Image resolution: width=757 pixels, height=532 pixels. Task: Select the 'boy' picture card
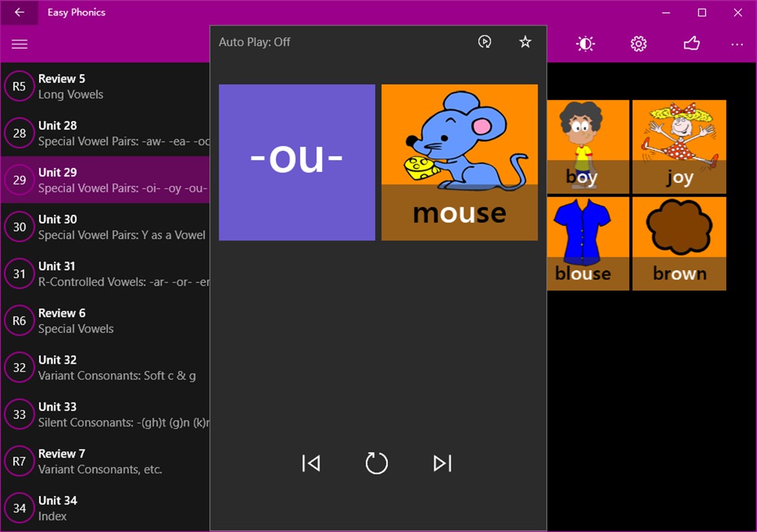[x=587, y=147]
